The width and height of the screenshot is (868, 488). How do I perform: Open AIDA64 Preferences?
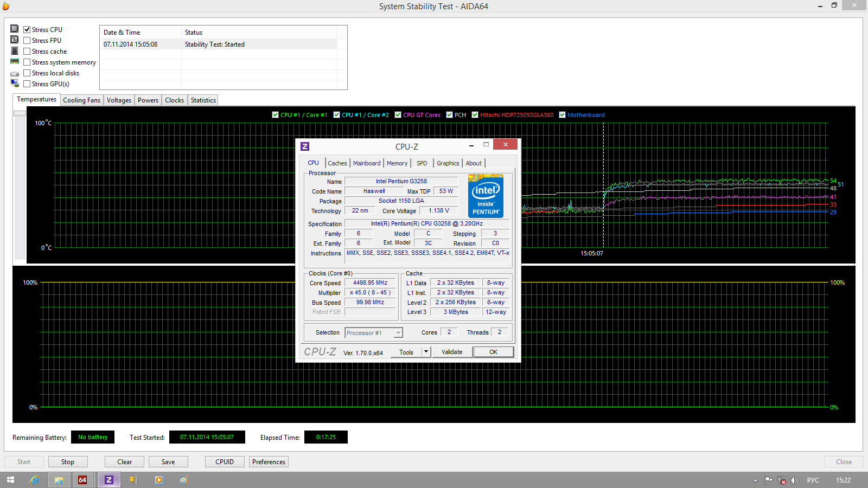point(269,462)
